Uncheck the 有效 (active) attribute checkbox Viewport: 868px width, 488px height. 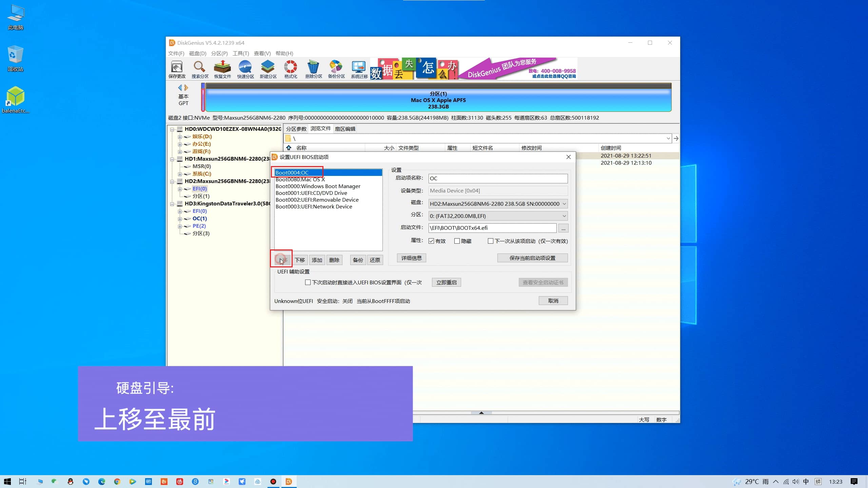[x=431, y=241]
